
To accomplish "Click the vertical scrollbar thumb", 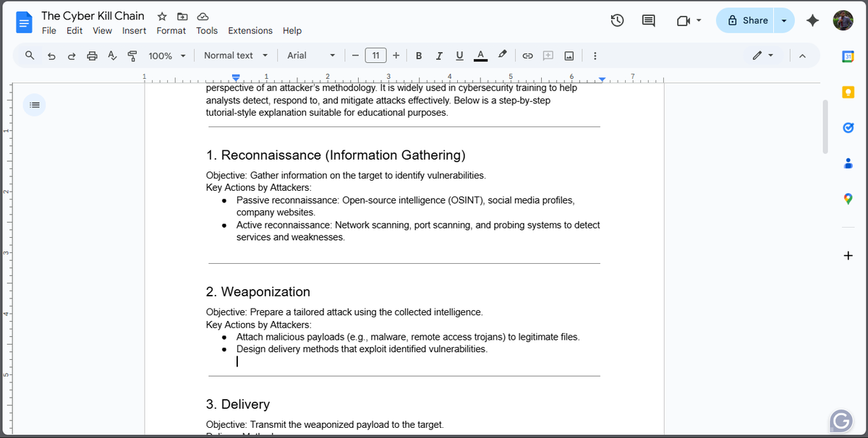I will [x=825, y=126].
